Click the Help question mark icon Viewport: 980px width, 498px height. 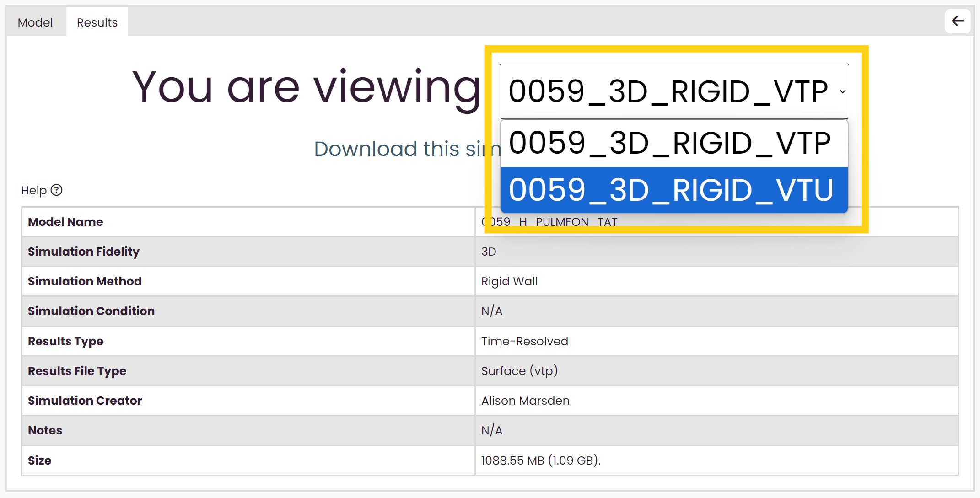tap(56, 190)
